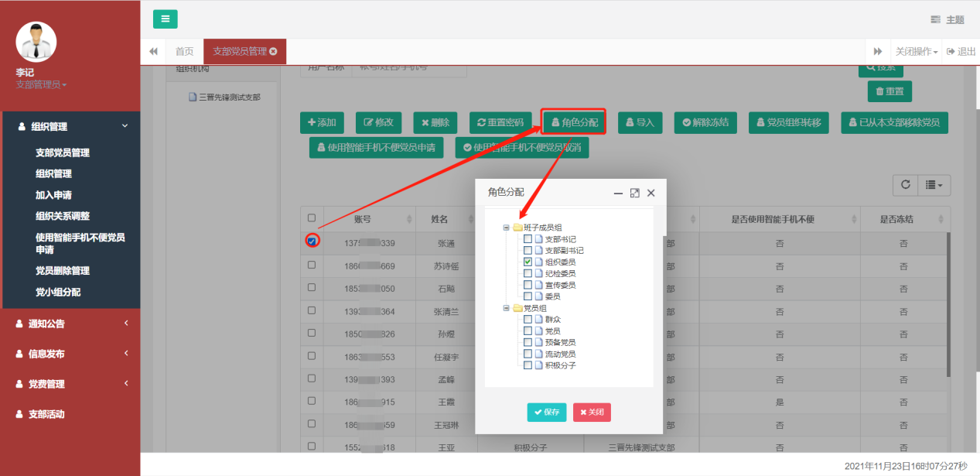Collapse the 班子成员组 tree node
Image resolution: width=980 pixels, height=476 pixels.
pyautogui.click(x=507, y=228)
